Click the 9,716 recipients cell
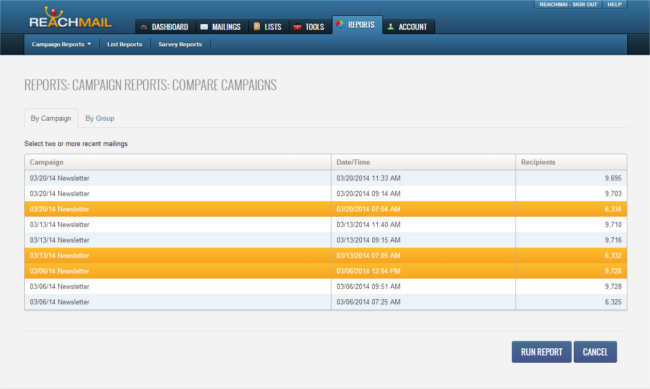The height and width of the screenshot is (389, 650). coord(571,240)
